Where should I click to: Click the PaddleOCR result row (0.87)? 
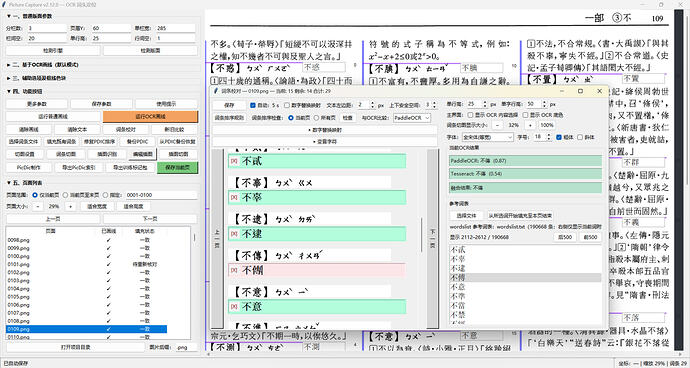[x=525, y=161]
